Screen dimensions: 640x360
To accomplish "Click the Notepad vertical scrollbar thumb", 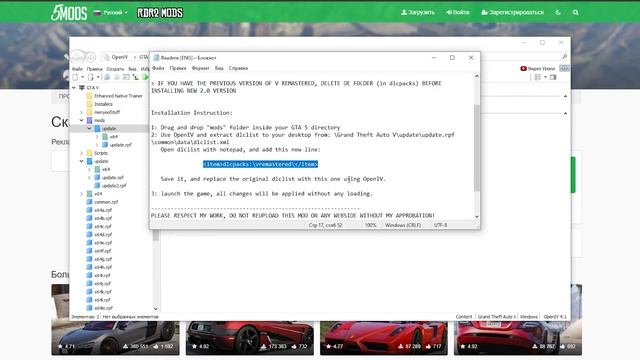I will (x=476, y=147).
